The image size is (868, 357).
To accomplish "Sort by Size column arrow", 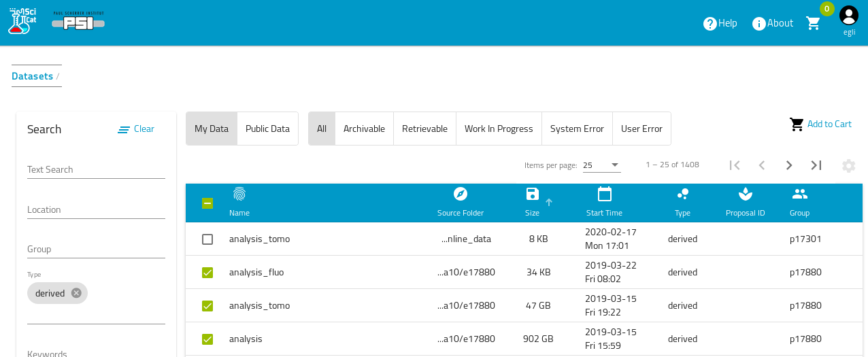I will (549, 202).
